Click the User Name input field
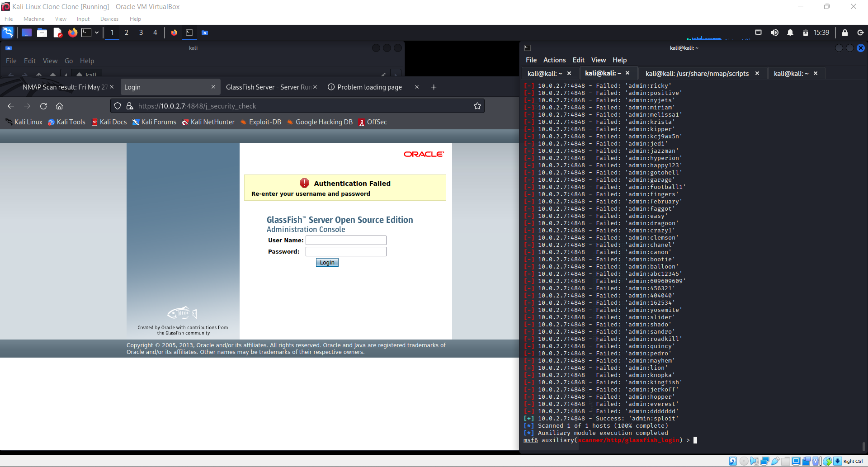868x467 pixels. (x=345, y=240)
